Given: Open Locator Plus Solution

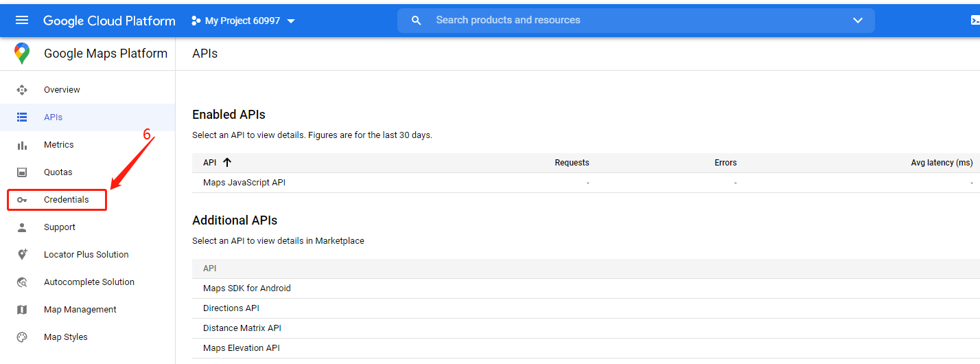Looking at the screenshot, I should (88, 255).
